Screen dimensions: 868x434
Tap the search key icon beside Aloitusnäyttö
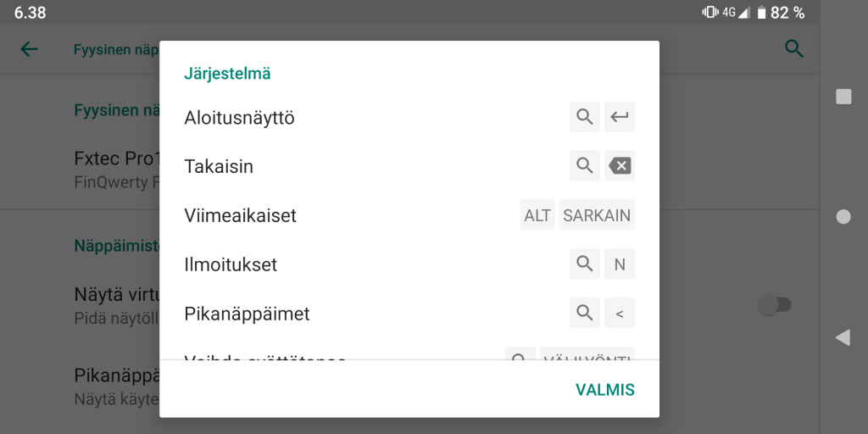[585, 117]
